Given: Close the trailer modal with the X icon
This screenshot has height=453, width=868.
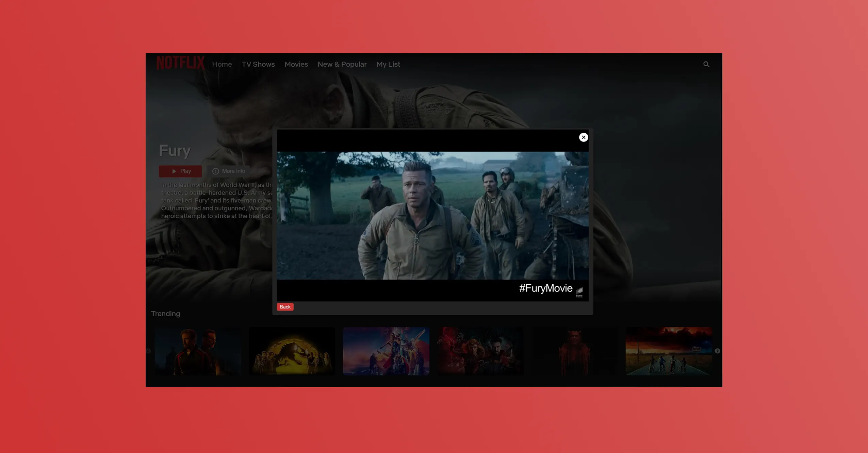Looking at the screenshot, I should 583,137.
